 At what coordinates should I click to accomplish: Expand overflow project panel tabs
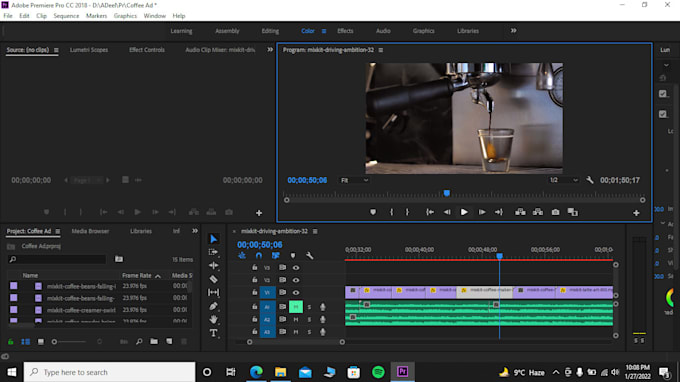click(x=195, y=231)
